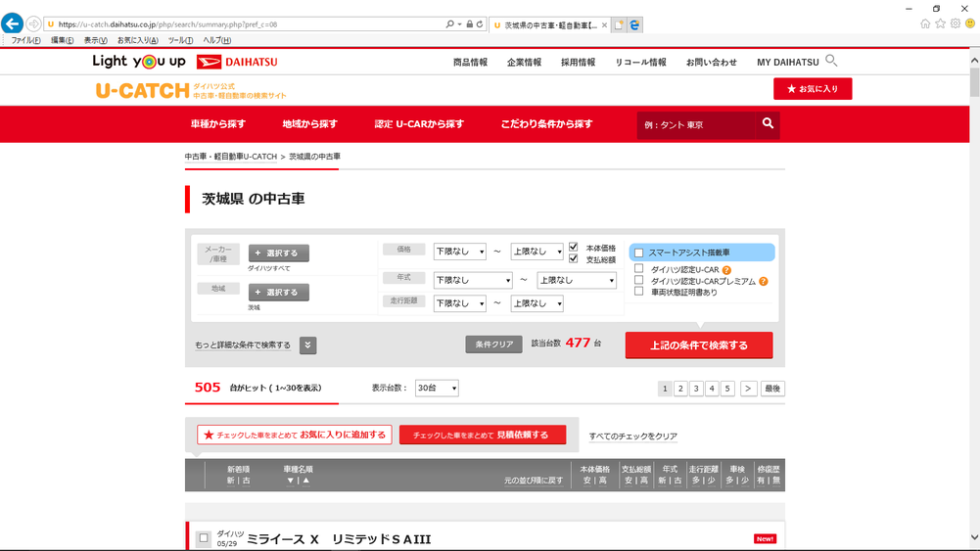Click the 例：タント 東京 search field
The height and width of the screenshot is (551, 980).
point(696,125)
